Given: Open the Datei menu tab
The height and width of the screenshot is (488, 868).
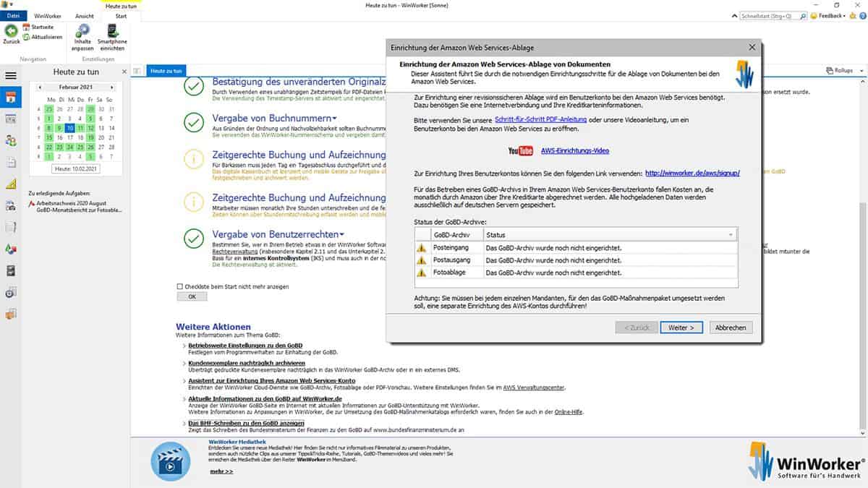Looking at the screenshot, I should tap(14, 15).
